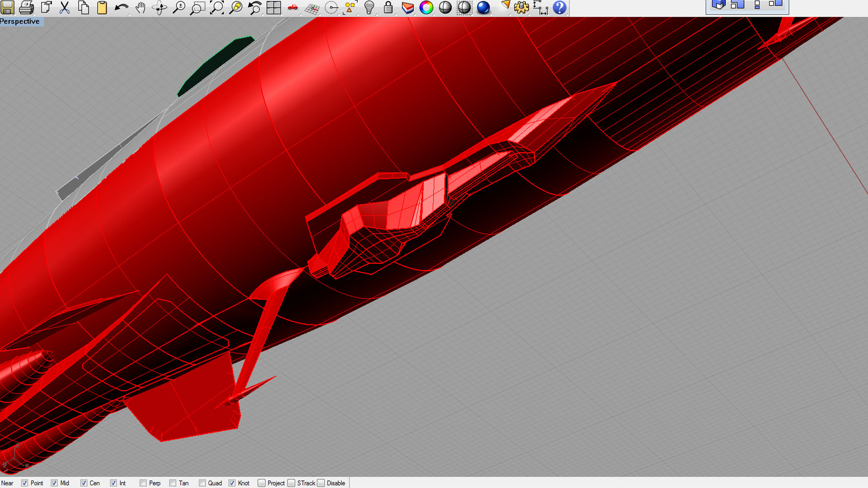
Task: Uncheck the Mid osnap checkbox
Action: coord(54,483)
